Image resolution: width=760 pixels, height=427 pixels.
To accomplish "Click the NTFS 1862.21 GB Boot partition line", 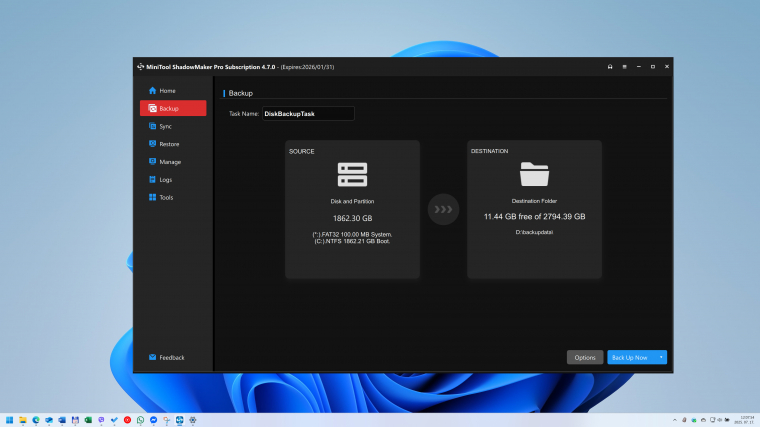I will pyautogui.click(x=352, y=241).
